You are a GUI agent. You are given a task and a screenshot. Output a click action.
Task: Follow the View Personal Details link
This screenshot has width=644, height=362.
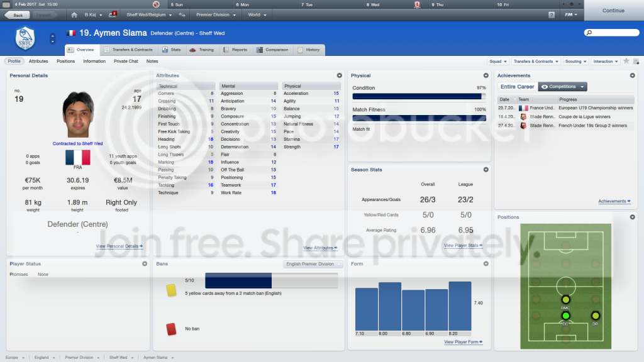119,246
